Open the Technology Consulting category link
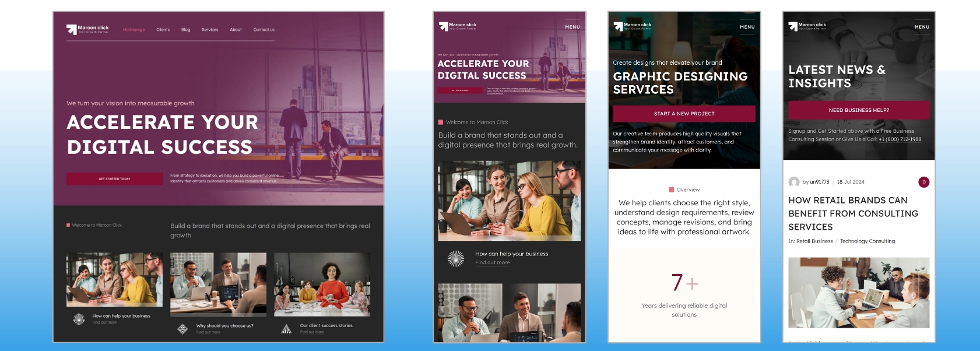The image size is (980, 351). click(867, 241)
